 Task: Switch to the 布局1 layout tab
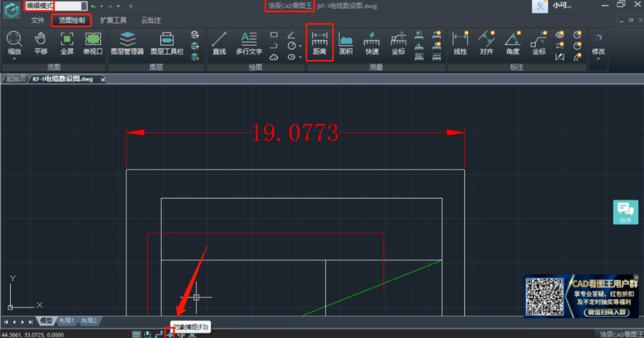(66, 321)
